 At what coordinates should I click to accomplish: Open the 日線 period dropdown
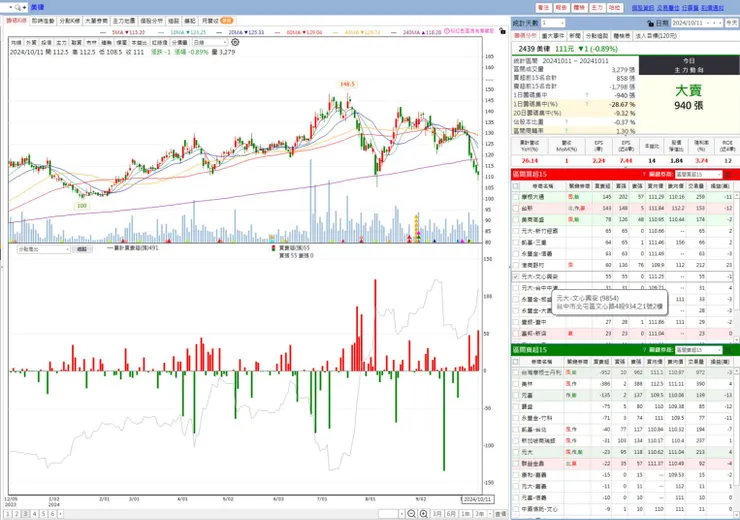[x=210, y=42]
